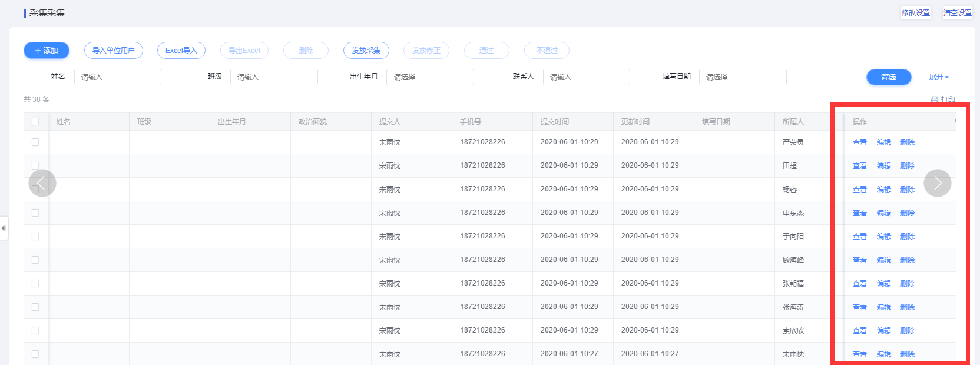Tick the select-all checkbox in header
Viewport: 980px width, 365px height.
click(x=35, y=122)
